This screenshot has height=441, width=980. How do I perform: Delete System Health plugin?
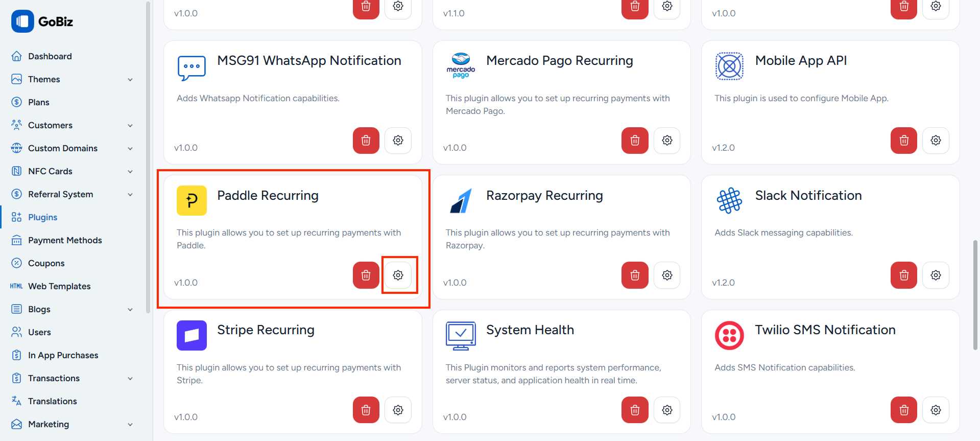tap(635, 410)
